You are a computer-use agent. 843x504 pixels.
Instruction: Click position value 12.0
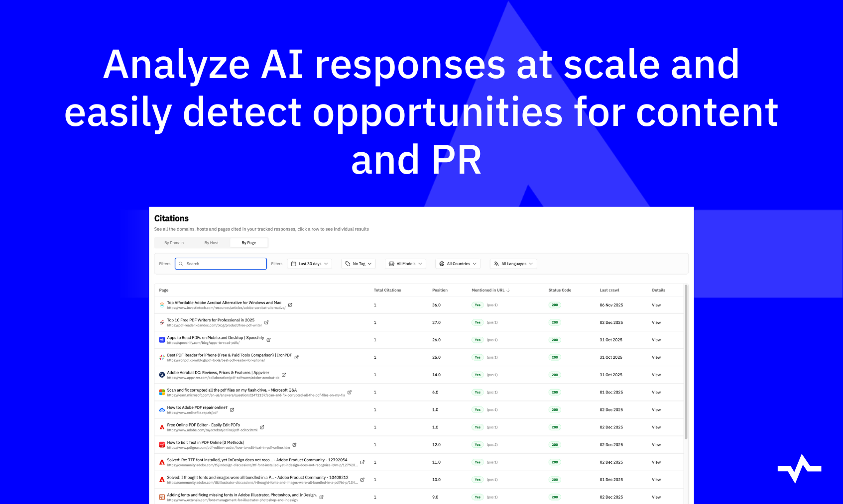tap(436, 445)
